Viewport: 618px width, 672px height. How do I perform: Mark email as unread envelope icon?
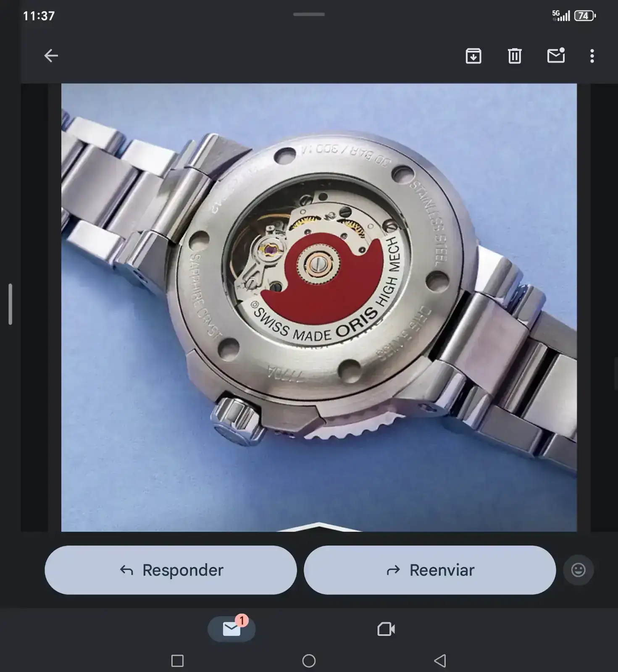(556, 55)
